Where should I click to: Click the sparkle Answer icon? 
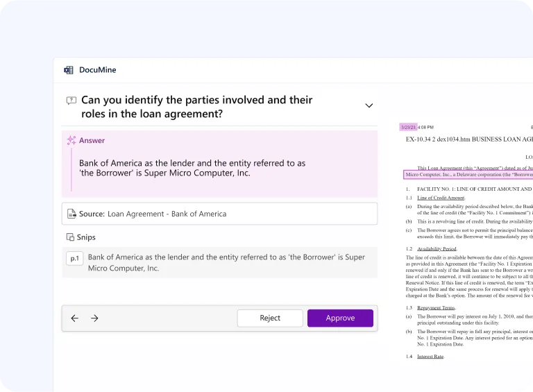(x=71, y=141)
